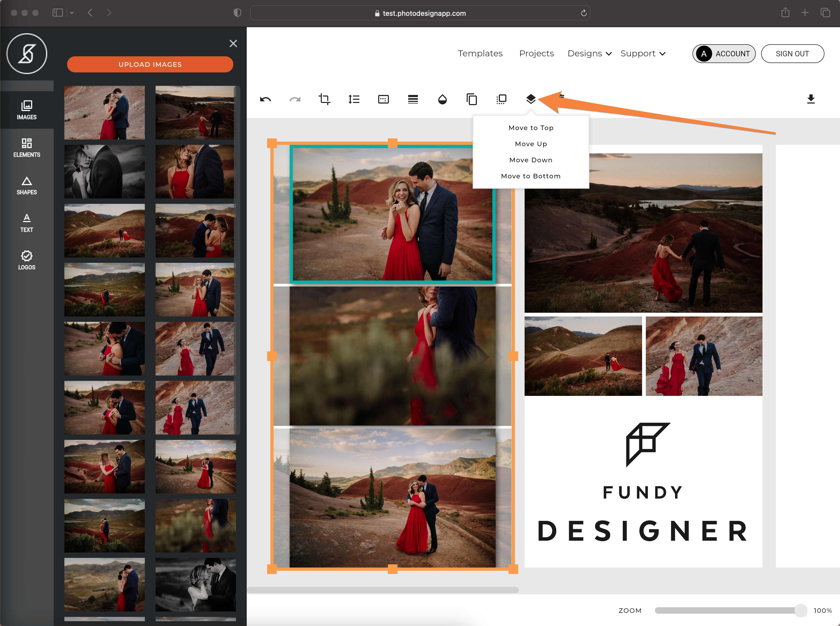The width and height of the screenshot is (840, 626).
Task: Open the Logos sidebar section
Action: 27,260
